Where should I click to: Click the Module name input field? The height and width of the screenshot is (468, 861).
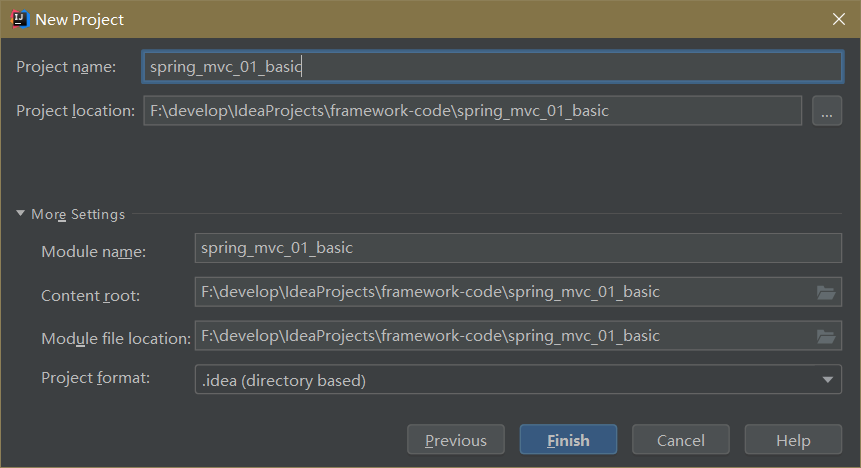(x=517, y=248)
